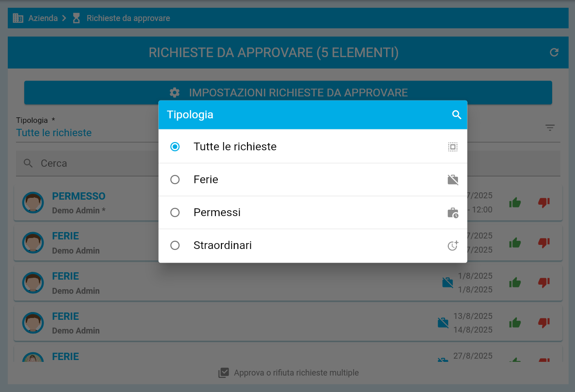Screen dimensions: 575x392
Task: Click the Richieste da approvare breadcrumb item
Action: (x=128, y=18)
